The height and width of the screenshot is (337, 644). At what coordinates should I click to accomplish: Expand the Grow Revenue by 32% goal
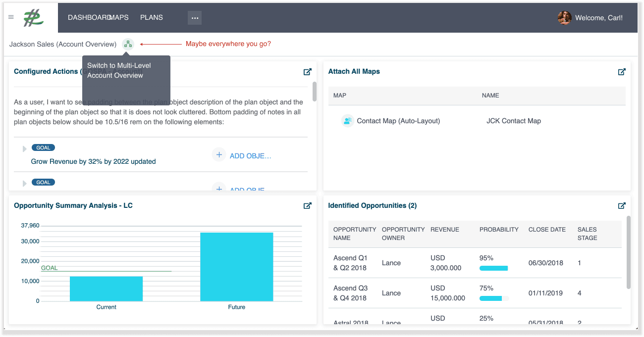24,149
